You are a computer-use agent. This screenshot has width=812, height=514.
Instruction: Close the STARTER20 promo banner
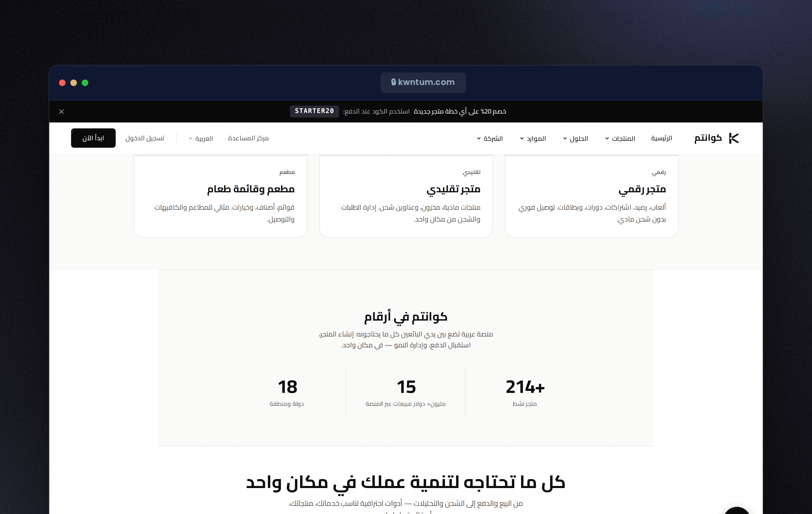(61, 111)
